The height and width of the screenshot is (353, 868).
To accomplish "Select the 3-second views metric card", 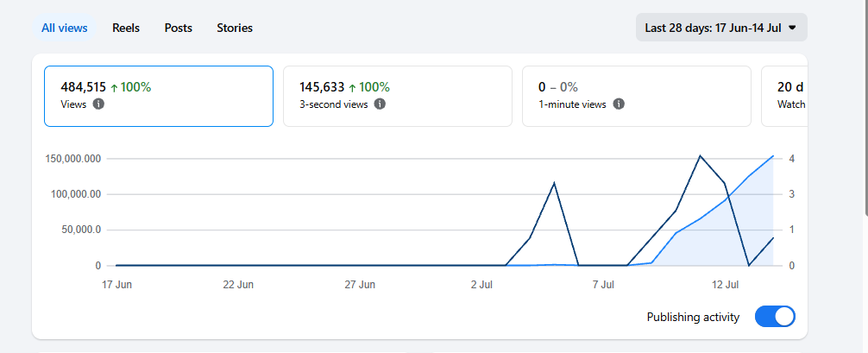I will (398, 97).
